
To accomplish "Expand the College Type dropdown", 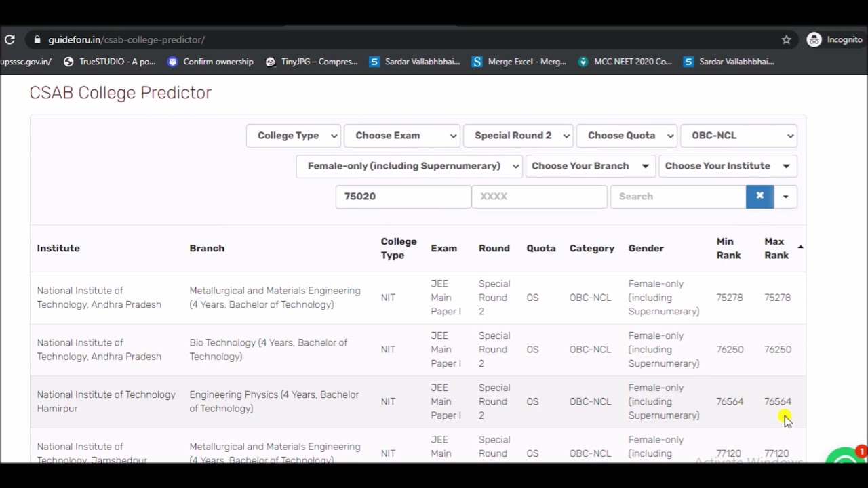I will [x=294, y=136].
